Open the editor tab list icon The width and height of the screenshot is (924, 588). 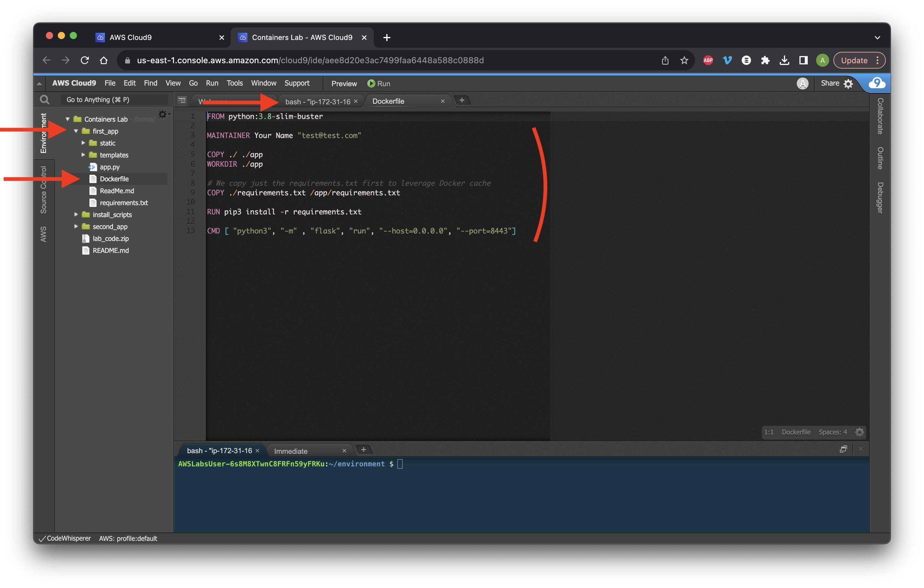[x=182, y=100]
